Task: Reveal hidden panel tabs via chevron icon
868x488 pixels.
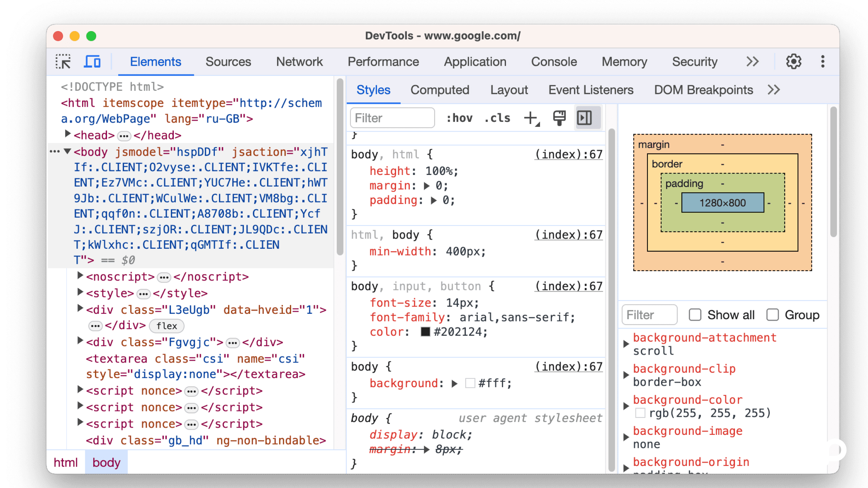Action: (x=753, y=61)
